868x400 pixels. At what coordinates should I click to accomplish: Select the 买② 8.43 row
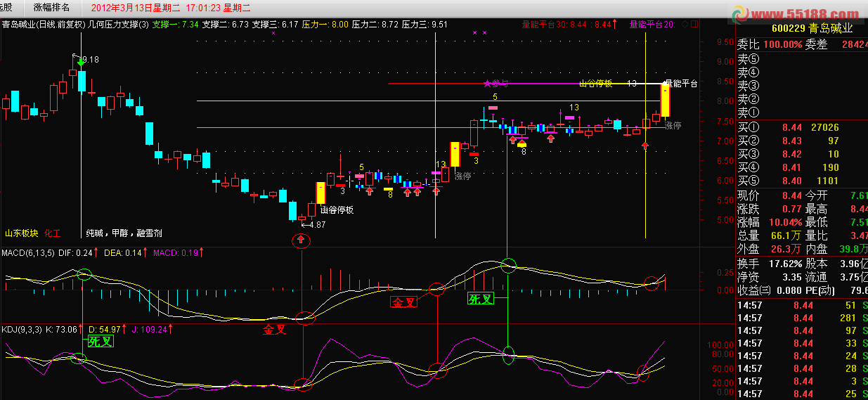[x=801, y=141]
